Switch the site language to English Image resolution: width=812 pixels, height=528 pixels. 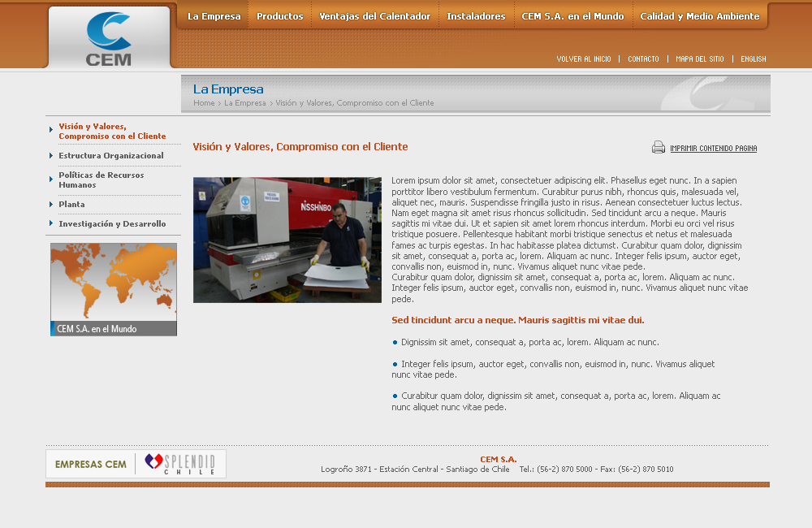pyautogui.click(x=753, y=59)
